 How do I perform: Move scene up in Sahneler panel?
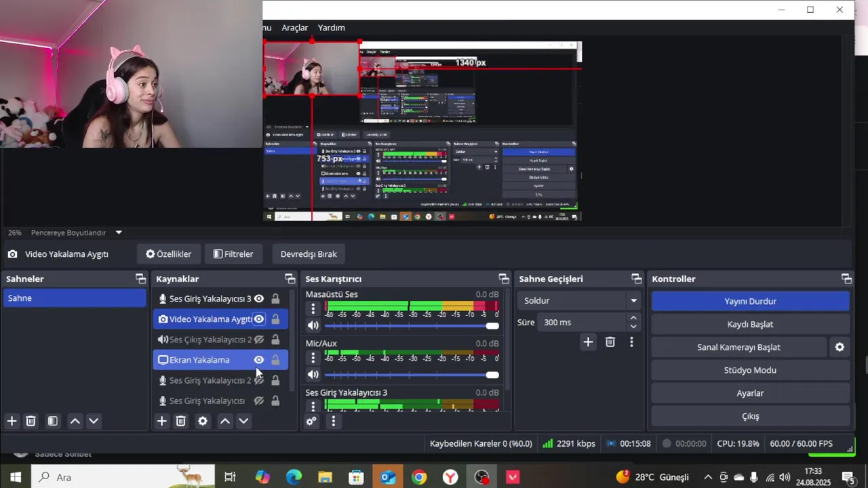(x=75, y=421)
